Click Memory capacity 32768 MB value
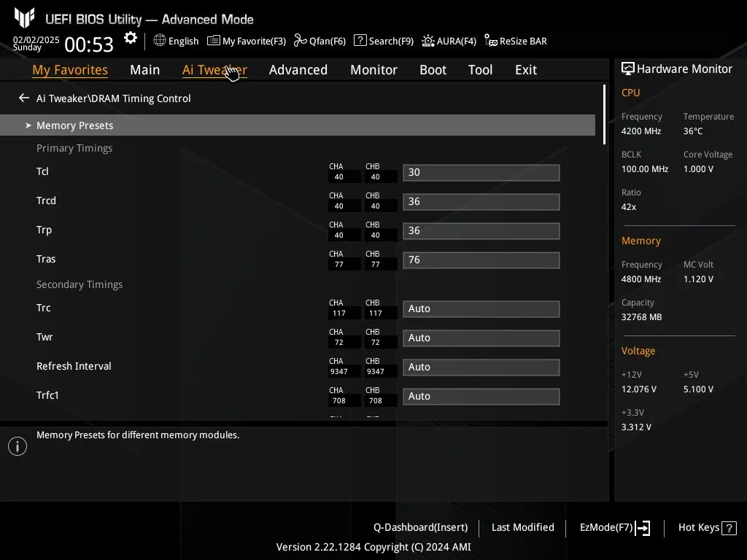This screenshot has width=747, height=560. pyautogui.click(x=642, y=317)
